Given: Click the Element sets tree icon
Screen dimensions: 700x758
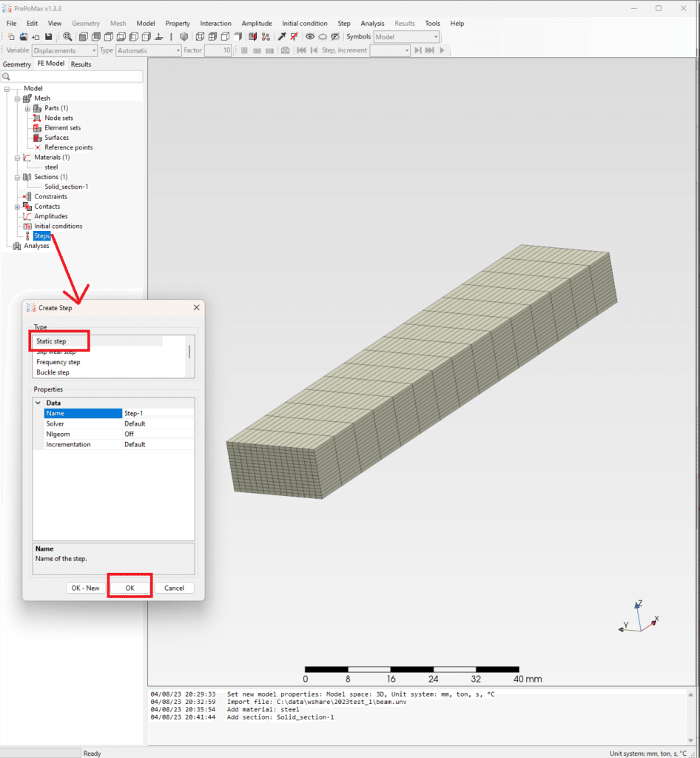Looking at the screenshot, I should [x=37, y=128].
